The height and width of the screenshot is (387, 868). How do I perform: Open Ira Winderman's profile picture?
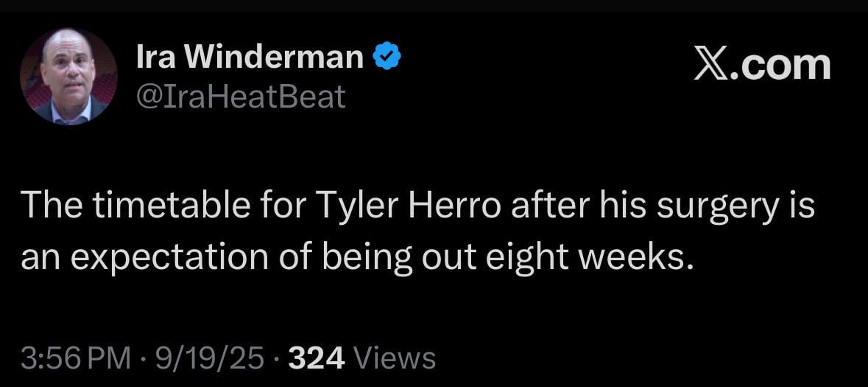pyautogui.click(x=68, y=77)
